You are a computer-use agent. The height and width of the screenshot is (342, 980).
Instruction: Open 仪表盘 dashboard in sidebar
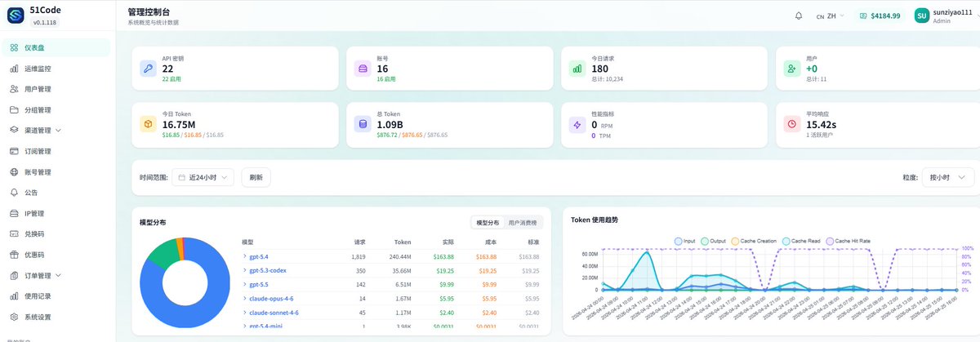[57, 48]
